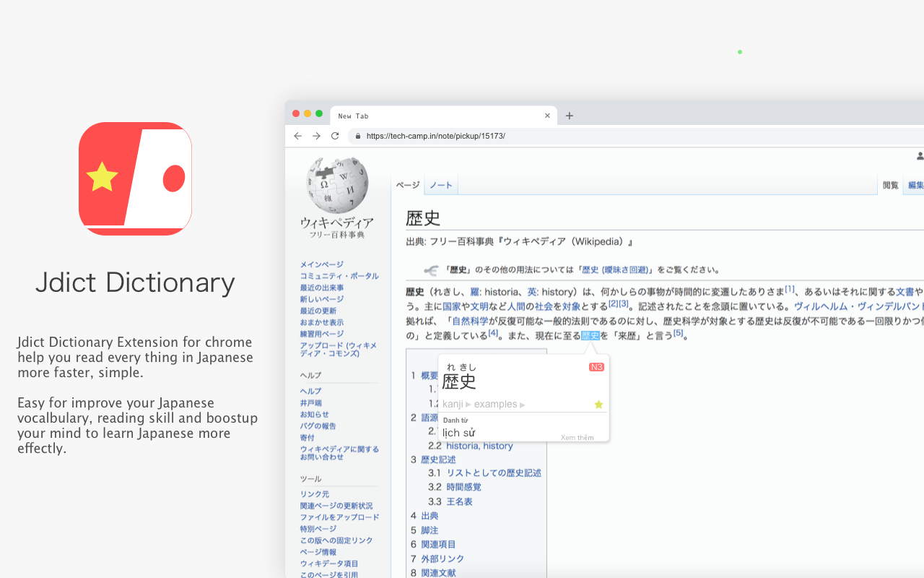Open 関連ページの更新状況 tool link
Viewport: 924px width, 578px height.
[x=336, y=506]
